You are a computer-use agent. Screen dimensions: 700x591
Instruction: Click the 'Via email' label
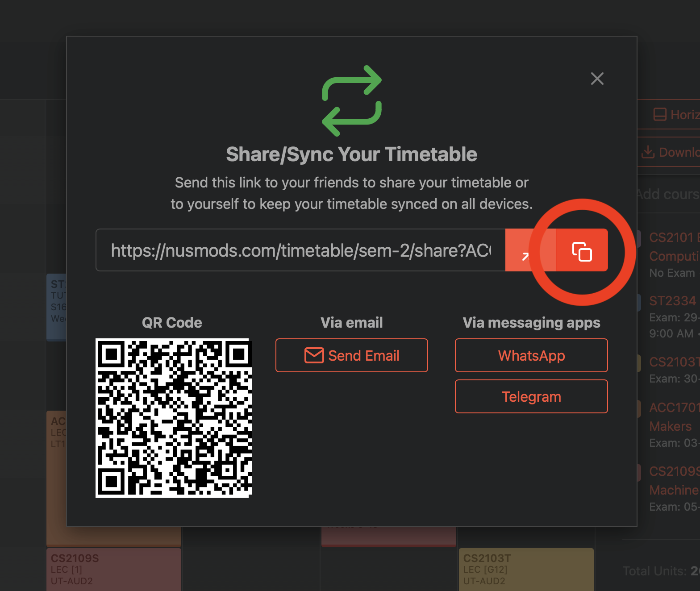click(352, 322)
